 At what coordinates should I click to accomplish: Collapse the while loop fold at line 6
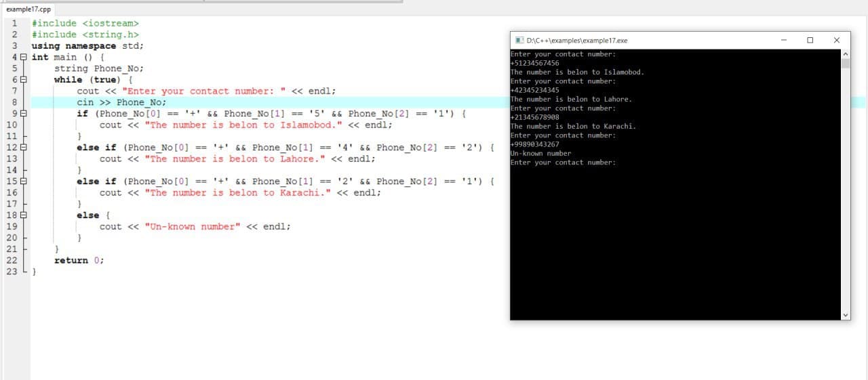(x=24, y=80)
